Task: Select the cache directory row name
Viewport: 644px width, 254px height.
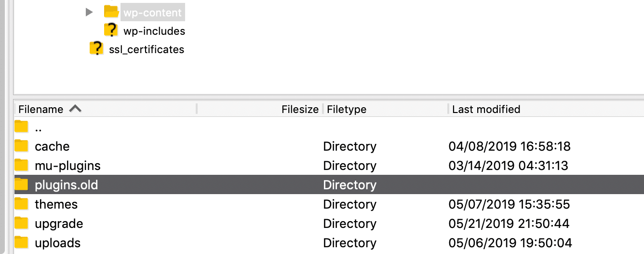Action: coord(52,146)
